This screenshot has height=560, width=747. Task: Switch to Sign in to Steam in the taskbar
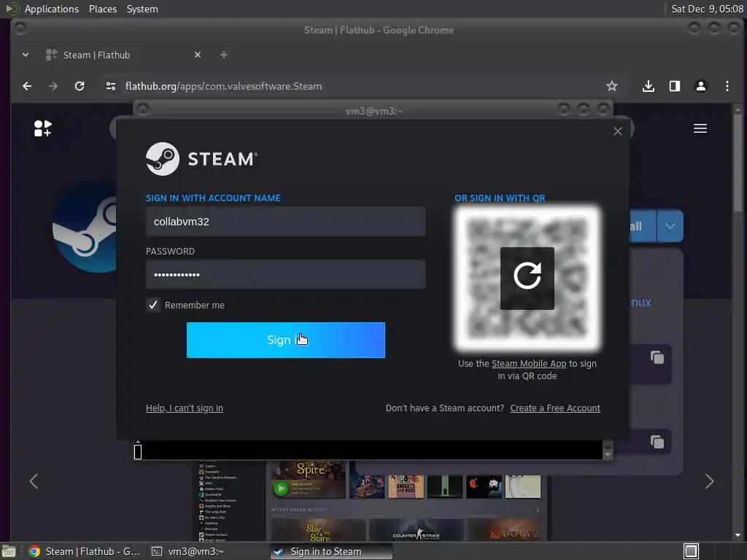[x=332, y=551]
